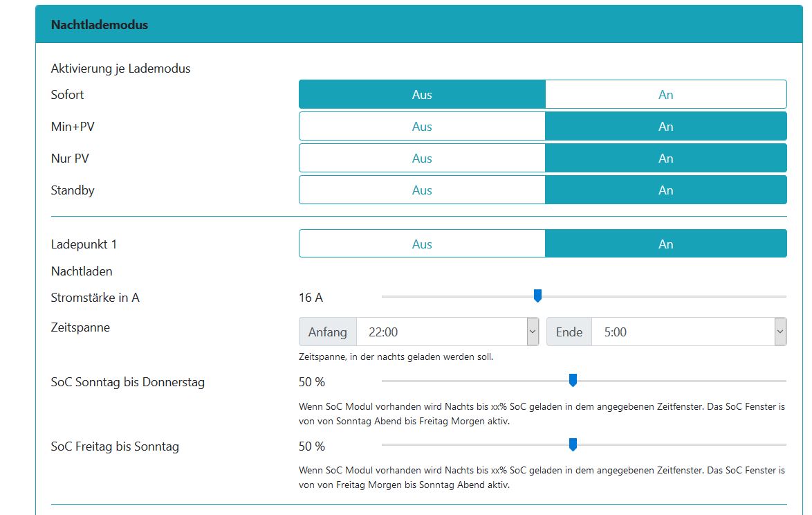Screen dimensions: 812x515
Task: Click the Stromstärke slider handle
Action: click(537, 296)
